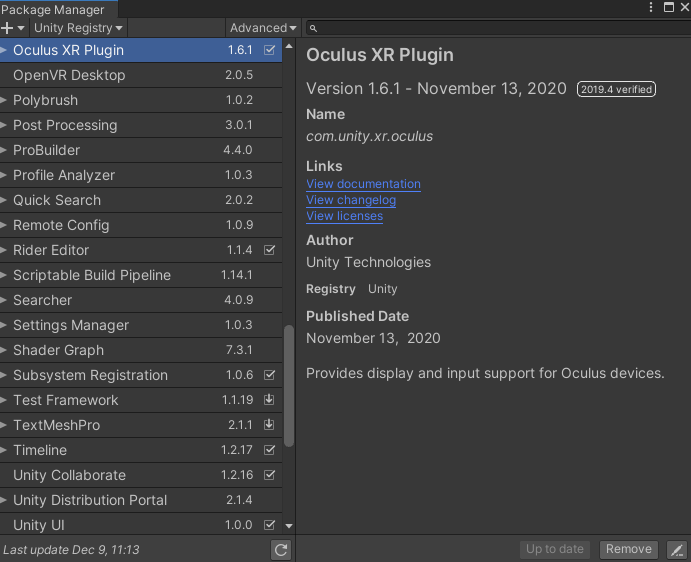Click version 2.0.5 of OpenVR Desktop
The height and width of the screenshot is (562, 691).
(x=239, y=75)
